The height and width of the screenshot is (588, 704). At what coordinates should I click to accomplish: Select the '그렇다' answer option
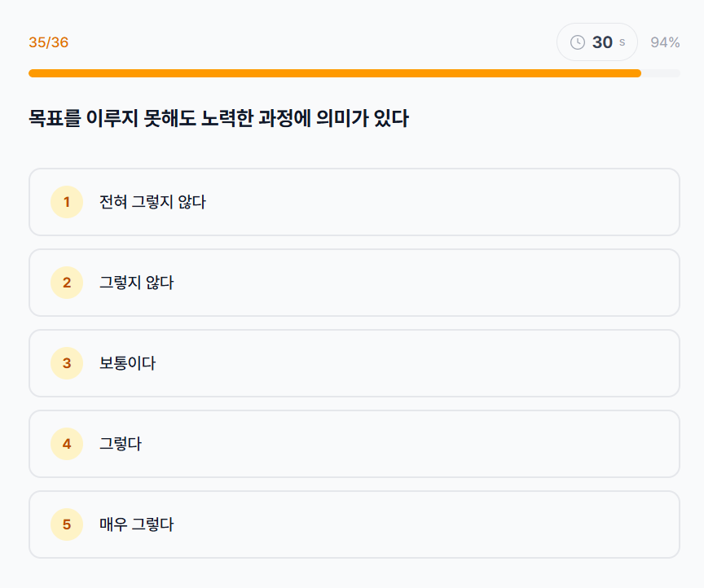coord(354,444)
